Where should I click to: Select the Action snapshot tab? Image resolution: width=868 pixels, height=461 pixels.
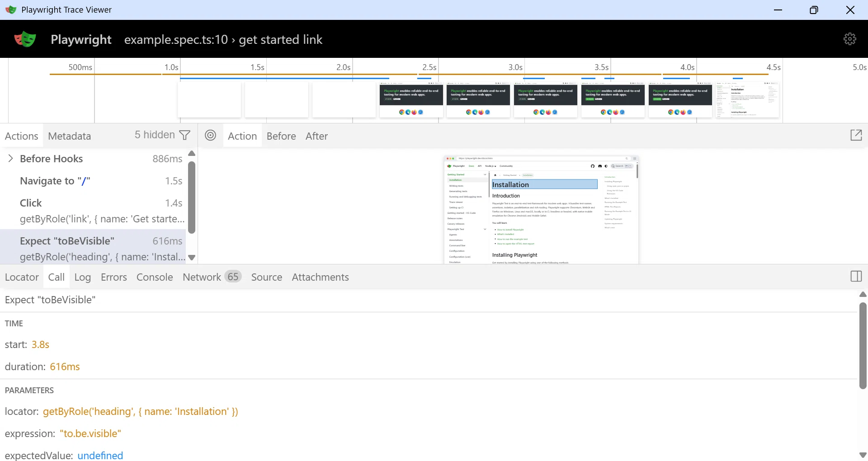pyautogui.click(x=242, y=136)
